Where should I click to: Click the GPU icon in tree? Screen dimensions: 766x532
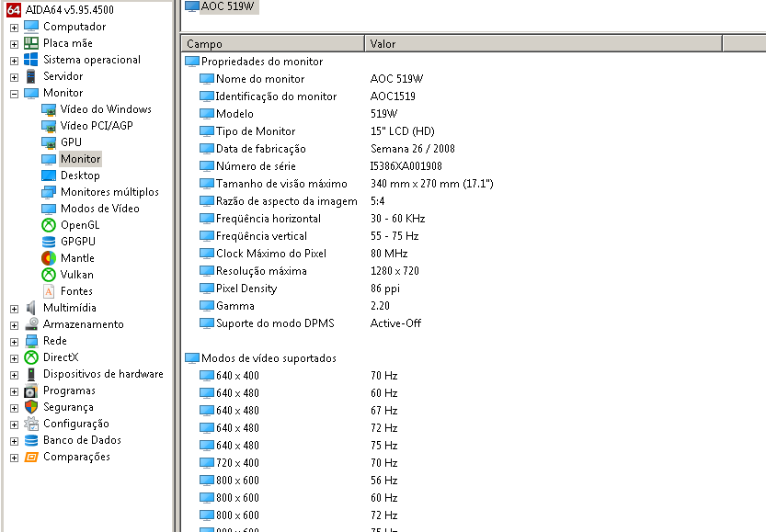(x=49, y=142)
